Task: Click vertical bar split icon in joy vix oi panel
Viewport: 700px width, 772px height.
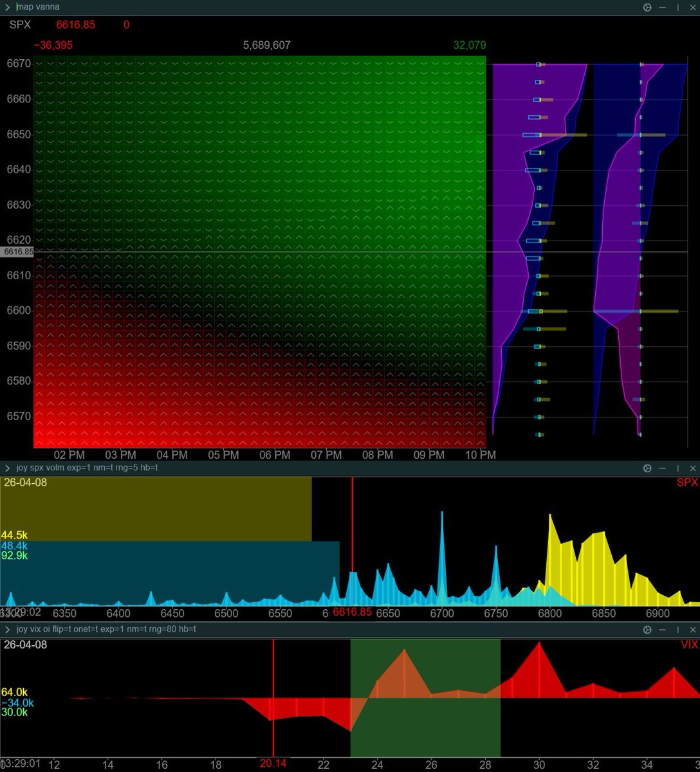Action: [677, 630]
